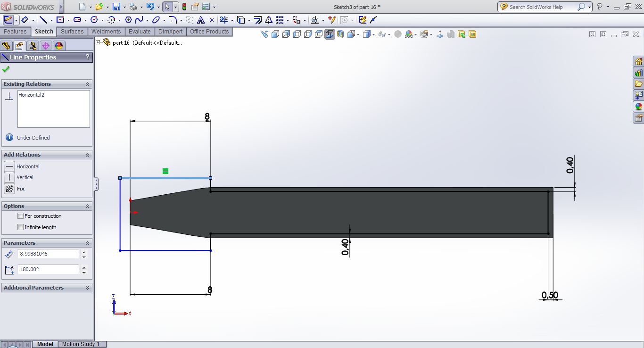Accept line properties with green checkmark

coord(6,69)
